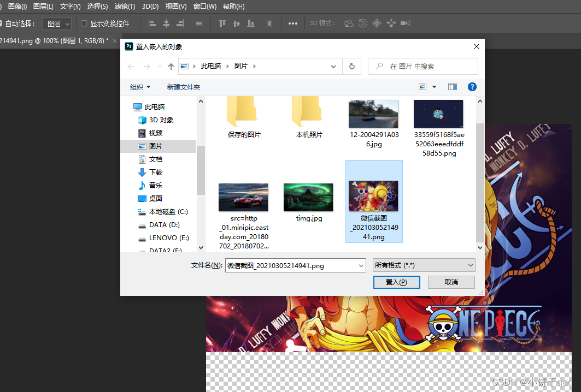Open the three-dots more options menu
The width and height of the screenshot is (581, 392).
click(293, 23)
